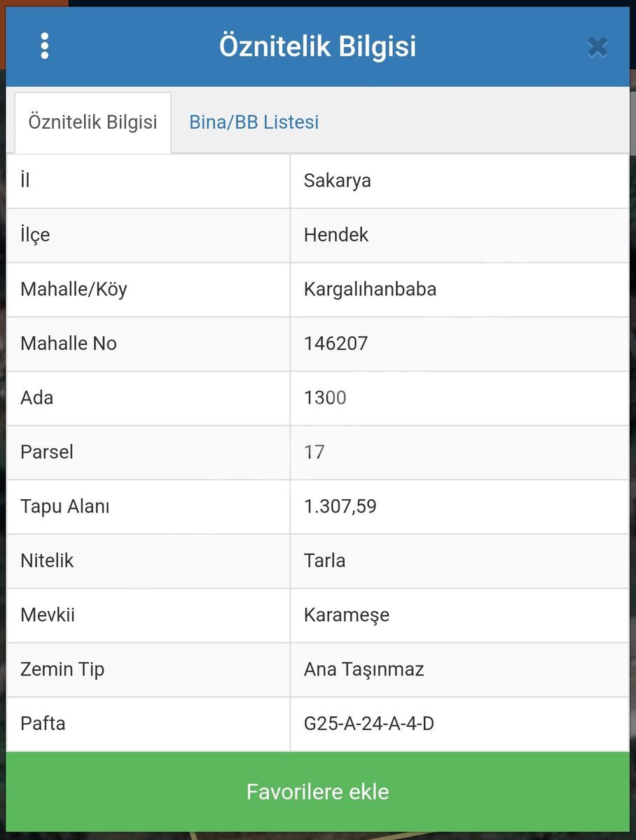This screenshot has height=840, width=636.
Task: Select the Mevkii value Karameşe
Action: click(347, 615)
